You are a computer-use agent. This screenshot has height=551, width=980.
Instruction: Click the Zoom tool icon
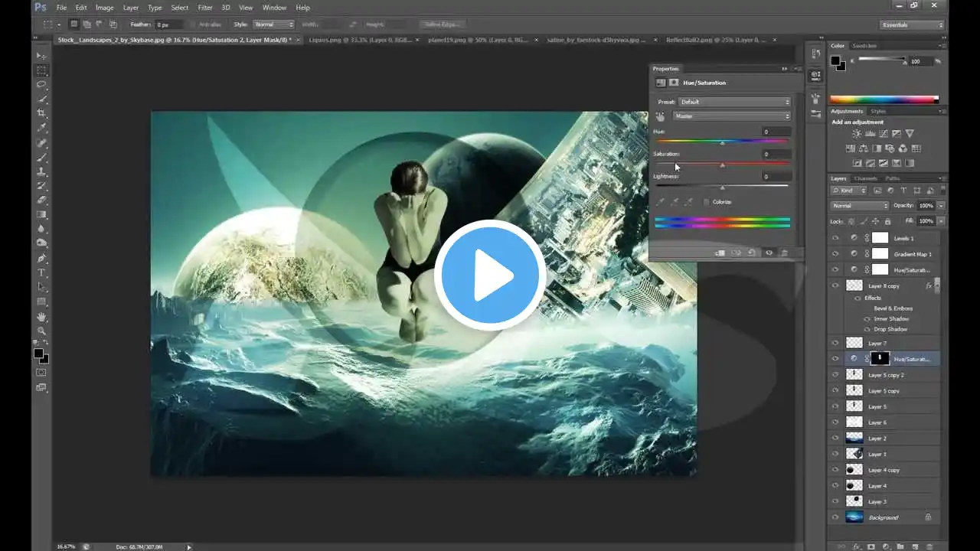coord(41,331)
